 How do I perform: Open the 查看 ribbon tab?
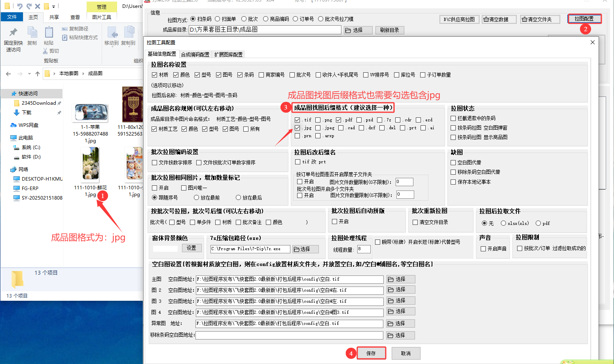point(75,17)
